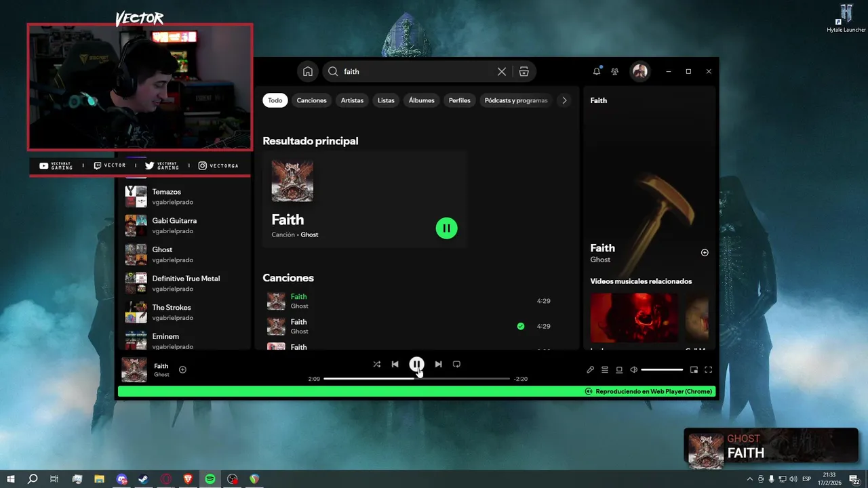Open Spotify from the taskbar

click(x=210, y=479)
